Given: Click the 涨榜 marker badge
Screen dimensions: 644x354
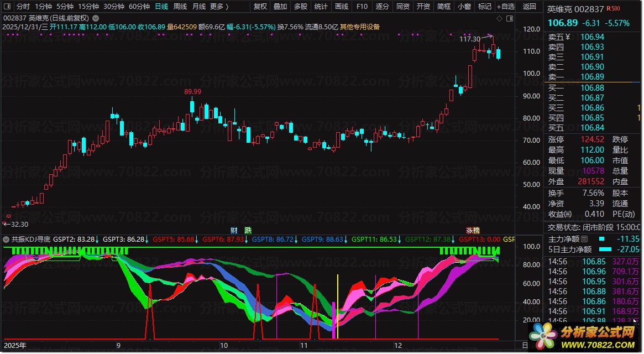Looking at the screenshot, I should pyautogui.click(x=473, y=230).
